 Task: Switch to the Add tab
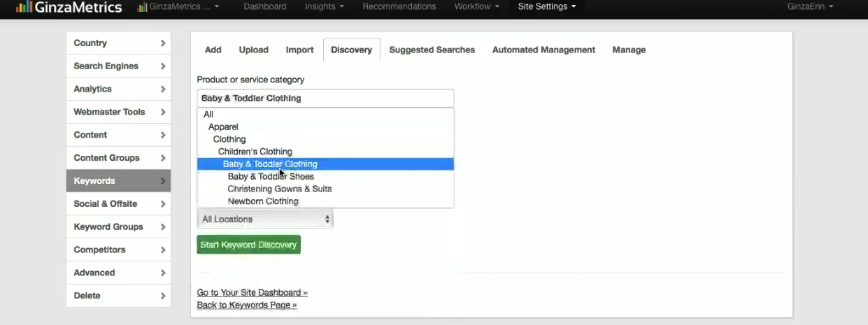click(x=213, y=50)
